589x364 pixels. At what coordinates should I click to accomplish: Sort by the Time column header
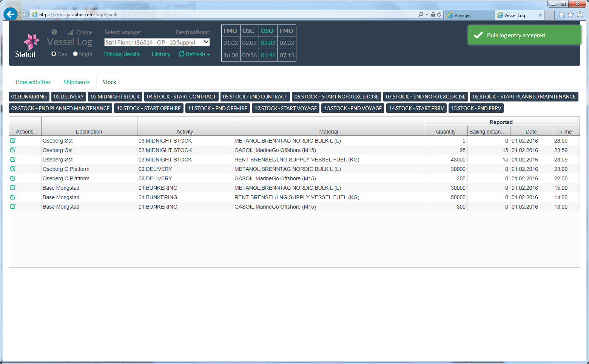pyautogui.click(x=566, y=132)
